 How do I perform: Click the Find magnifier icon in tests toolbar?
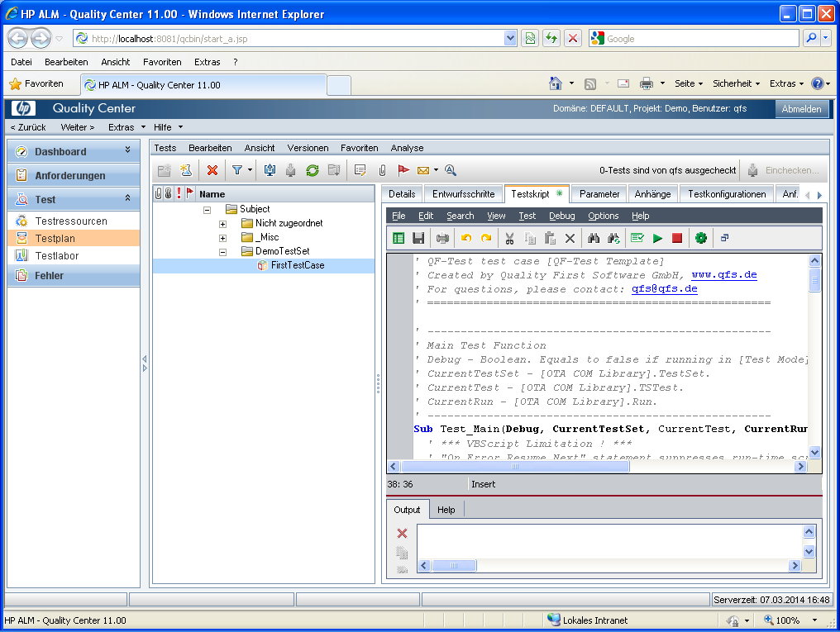point(451,170)
